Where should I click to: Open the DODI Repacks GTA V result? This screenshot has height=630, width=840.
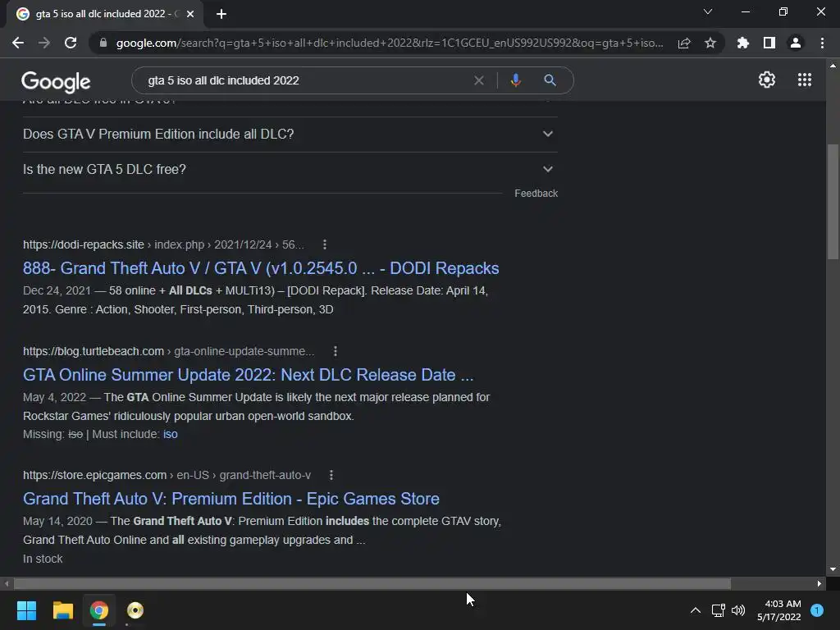tap(261, 268)
